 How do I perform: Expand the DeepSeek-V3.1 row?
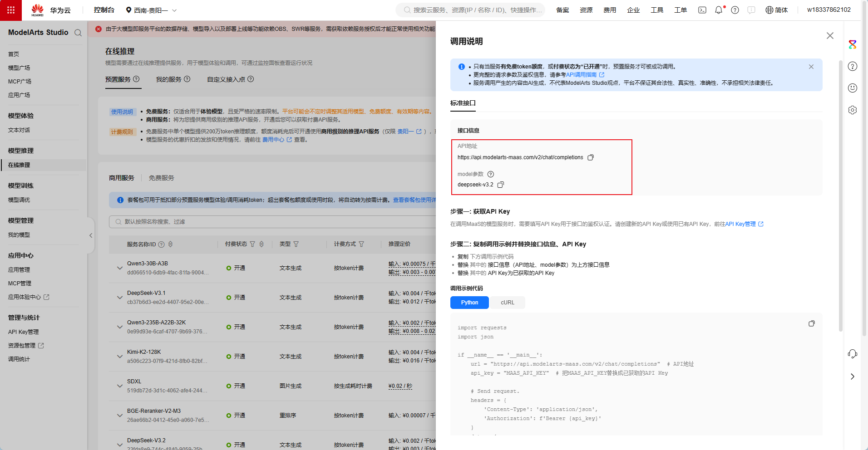pos(120,298)
